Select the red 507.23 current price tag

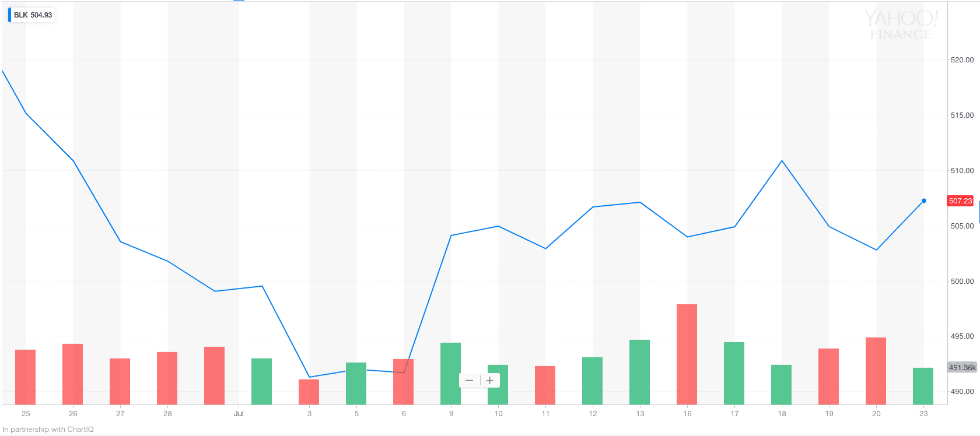960,201
